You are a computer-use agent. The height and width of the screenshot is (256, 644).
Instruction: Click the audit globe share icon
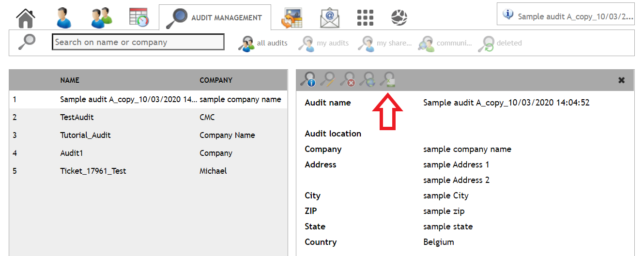tap(367, 79)
